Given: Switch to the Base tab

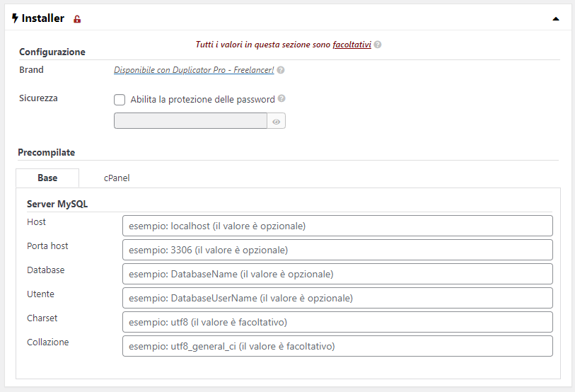Looking at the screenshot, I should (x=47, y=178).
